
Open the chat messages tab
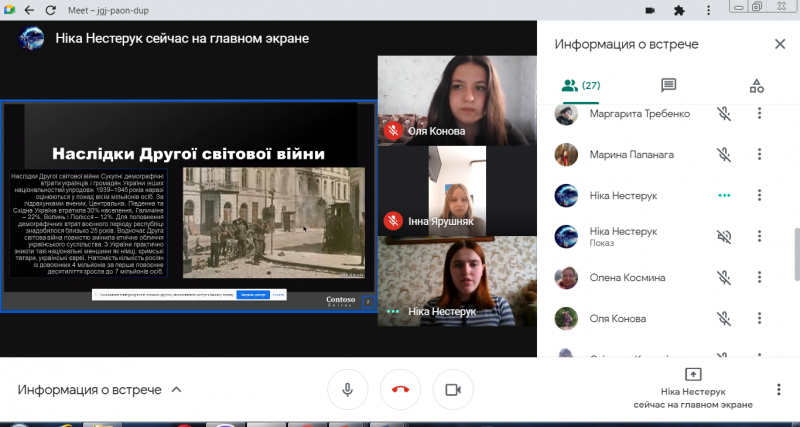click(668, 86)
